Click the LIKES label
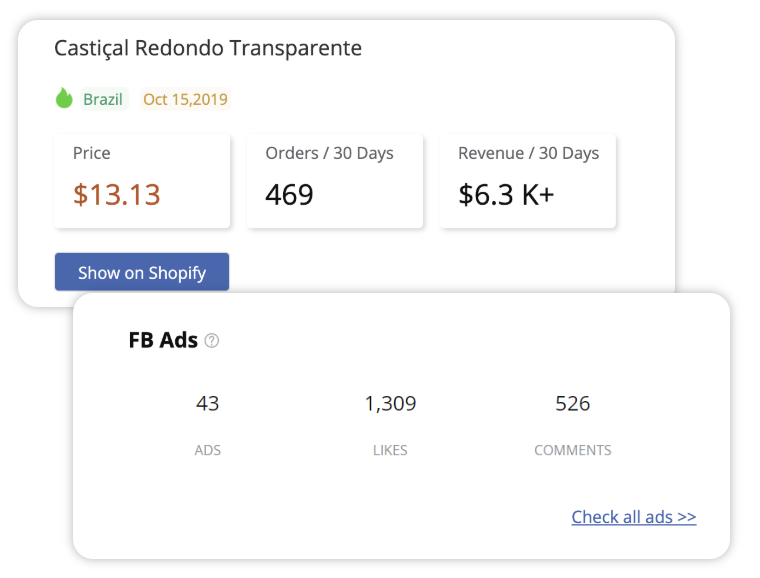This screenshot has width=760, height=578. pyautogui.click(x=390, y=450)
